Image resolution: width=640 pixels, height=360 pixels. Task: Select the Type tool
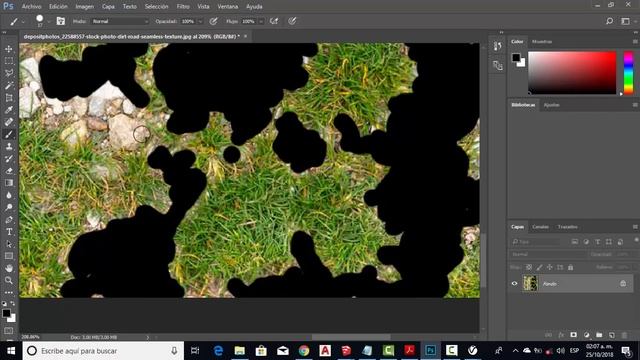(9, 232)
